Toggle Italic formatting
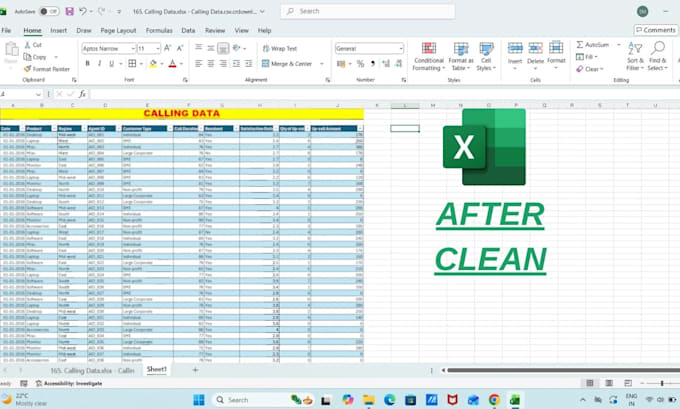The image size is (680, 409). tap(99, 64)
